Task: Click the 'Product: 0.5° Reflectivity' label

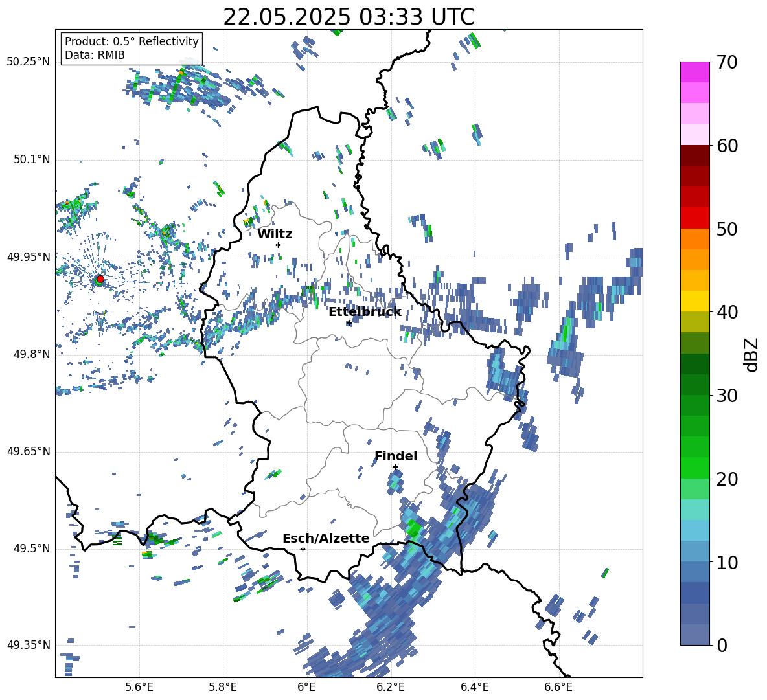Action: click(x=132, y=41)
